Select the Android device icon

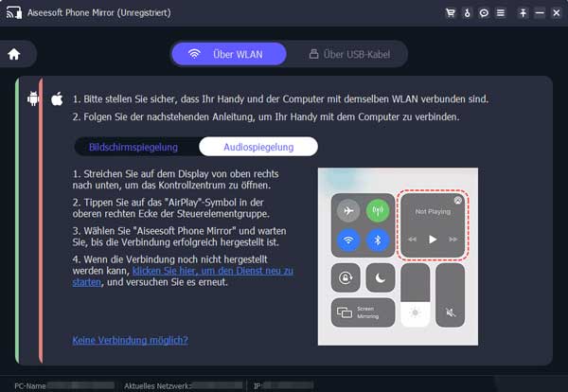click(x=34, y=98)
